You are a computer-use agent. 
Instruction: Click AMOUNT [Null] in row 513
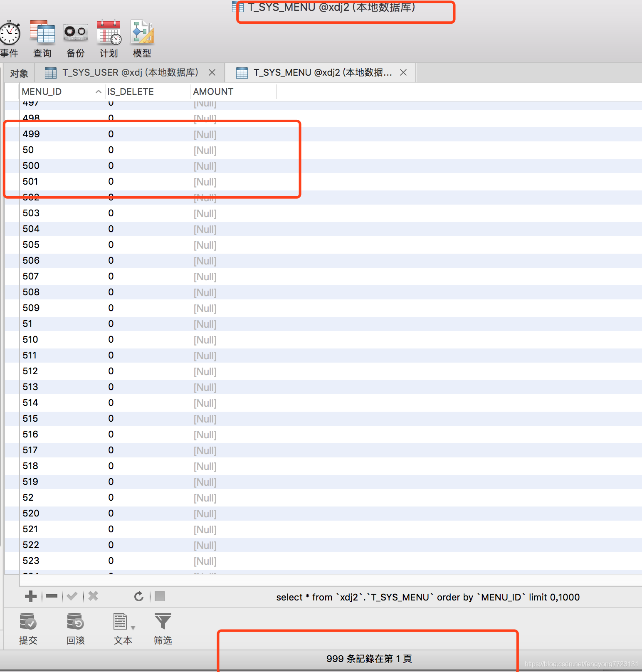point(205,387)
